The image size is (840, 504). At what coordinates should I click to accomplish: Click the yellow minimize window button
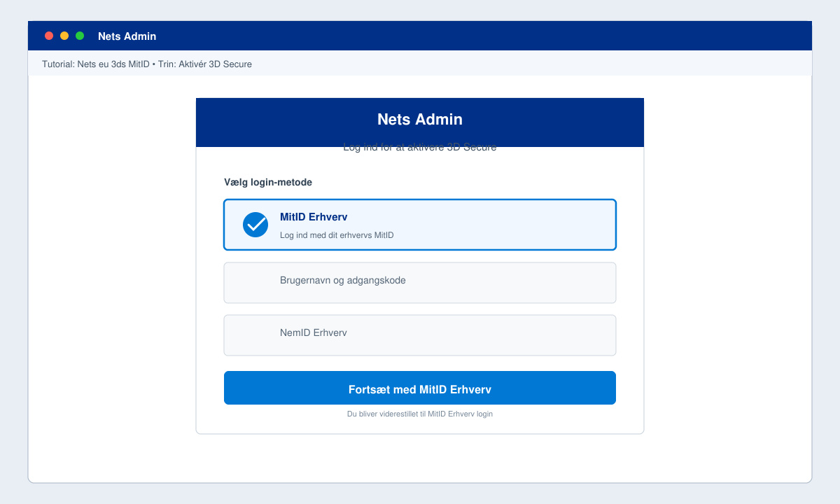tap(64, 36)
